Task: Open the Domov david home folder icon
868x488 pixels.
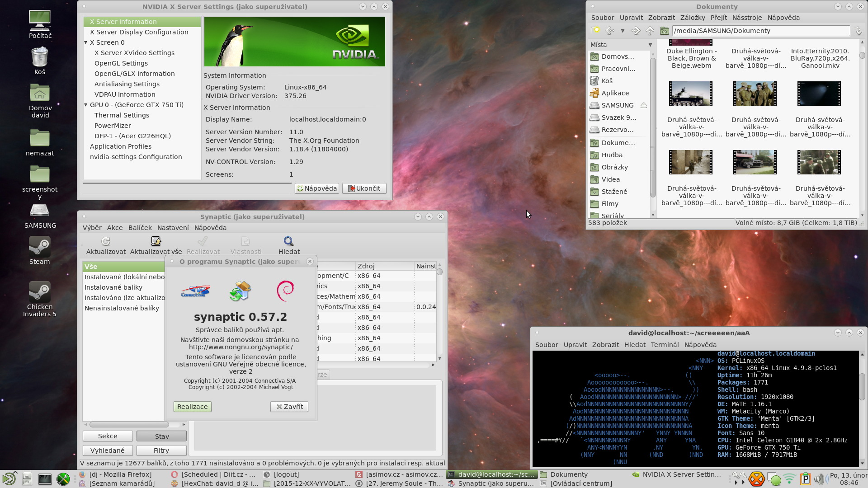Action: tap(40, 101)
